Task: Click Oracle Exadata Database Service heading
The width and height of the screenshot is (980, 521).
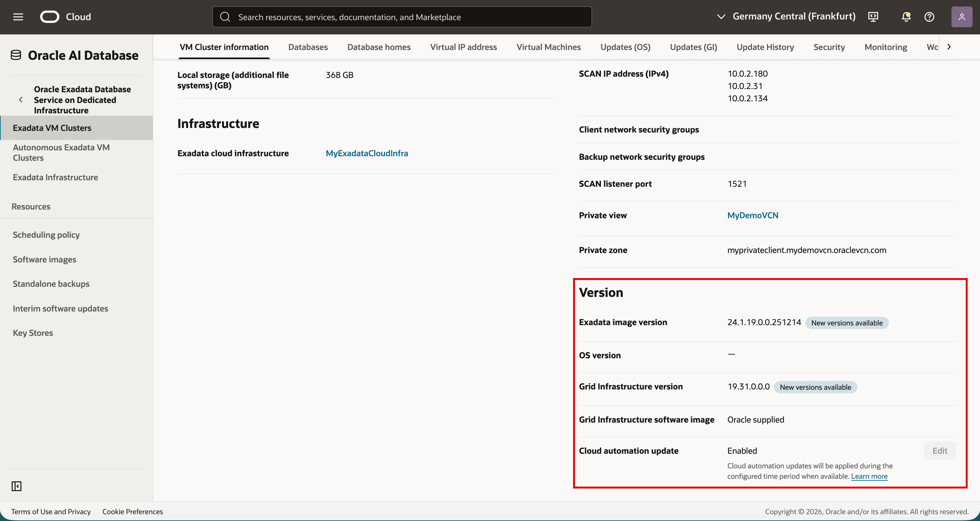Action: tap(82, 100)
